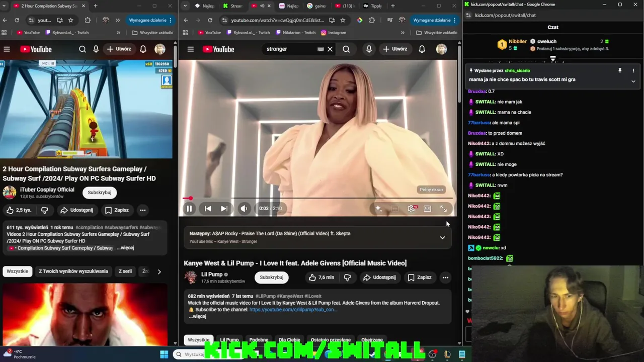Screen dimensions: 644x362
Task: Unpin the pinned message in Kick chat
Action: pyautogui.click(x=620, y=71)
